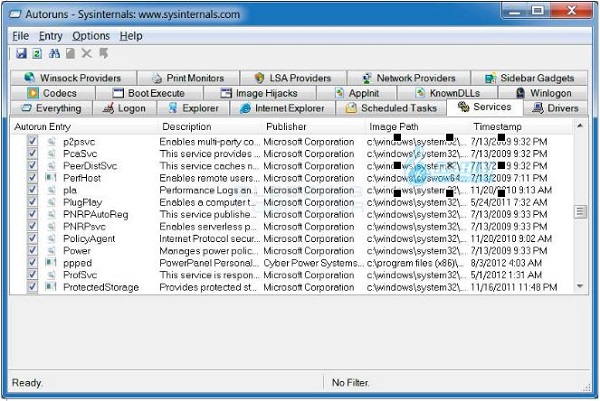Image resolution: width=600 pixels, height=401 pixels.
Task: Open the Sidebar Gadgets tab
Action: point(529,78)
